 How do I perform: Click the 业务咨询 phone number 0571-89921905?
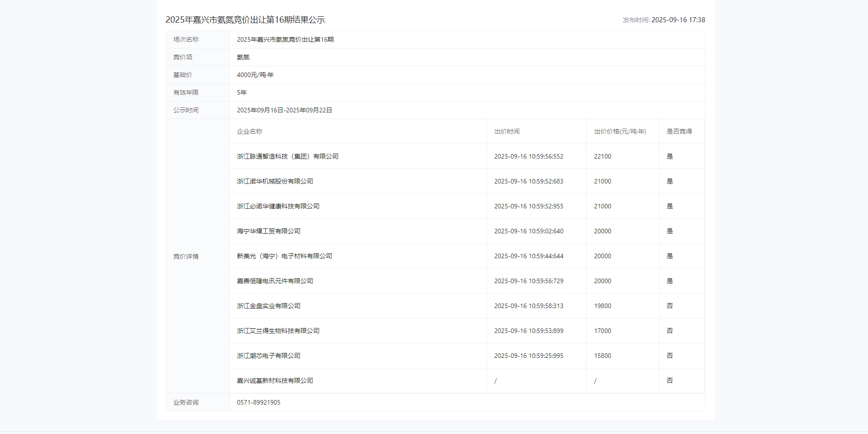pyautogui.click(x=258, y=402)
